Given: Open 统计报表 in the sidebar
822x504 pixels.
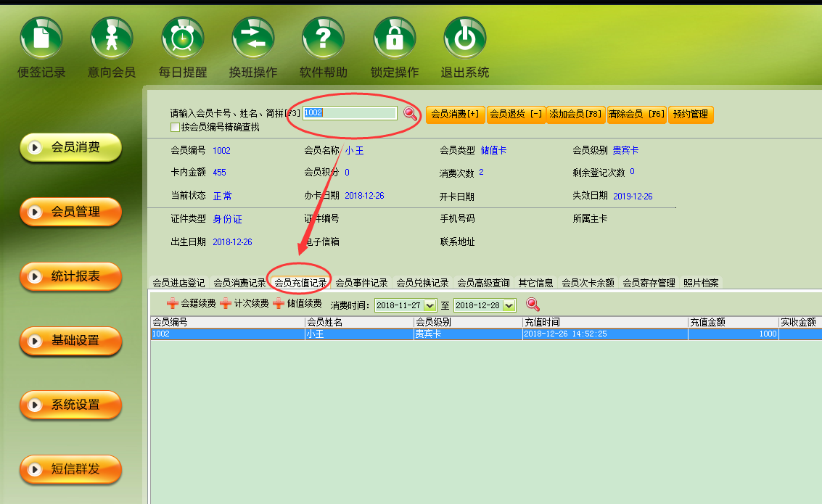Looking at the screenshot, I should 71,276.
